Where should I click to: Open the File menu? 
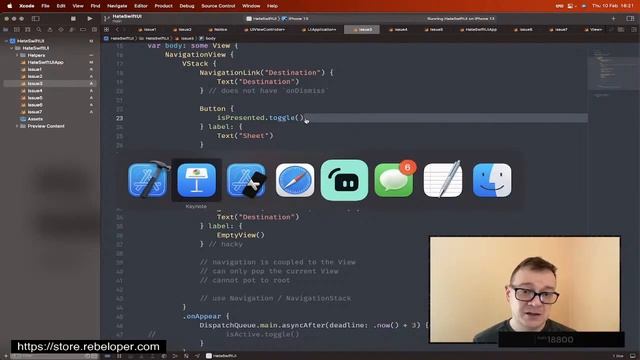(x=45, y=6)
